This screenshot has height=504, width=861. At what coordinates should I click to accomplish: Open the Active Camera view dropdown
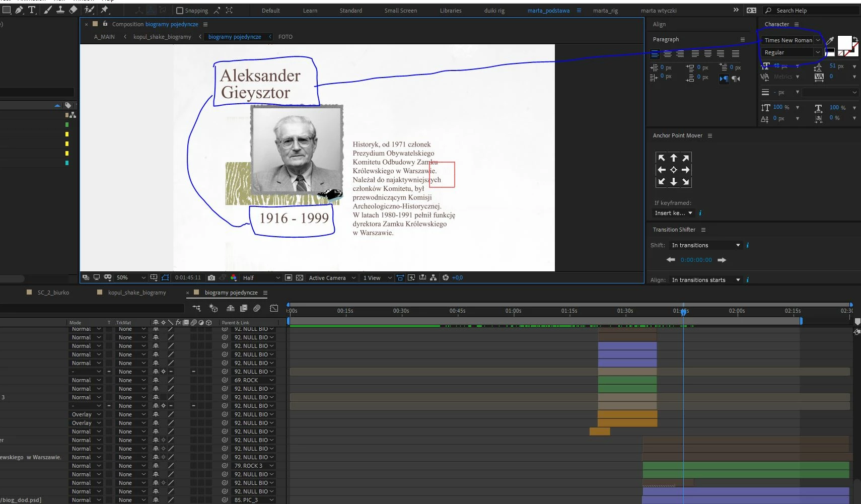pos(332,277)
